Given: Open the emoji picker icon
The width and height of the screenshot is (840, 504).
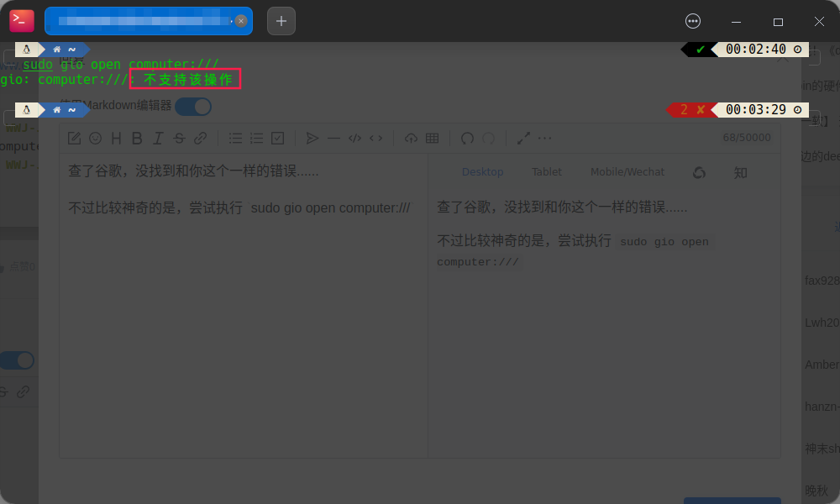Looking at the screenshot, I should tap(95, 138).
